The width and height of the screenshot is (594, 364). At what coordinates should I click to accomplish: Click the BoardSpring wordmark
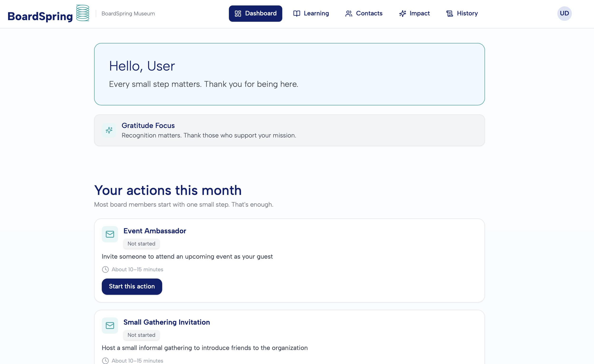pos(40,16)
